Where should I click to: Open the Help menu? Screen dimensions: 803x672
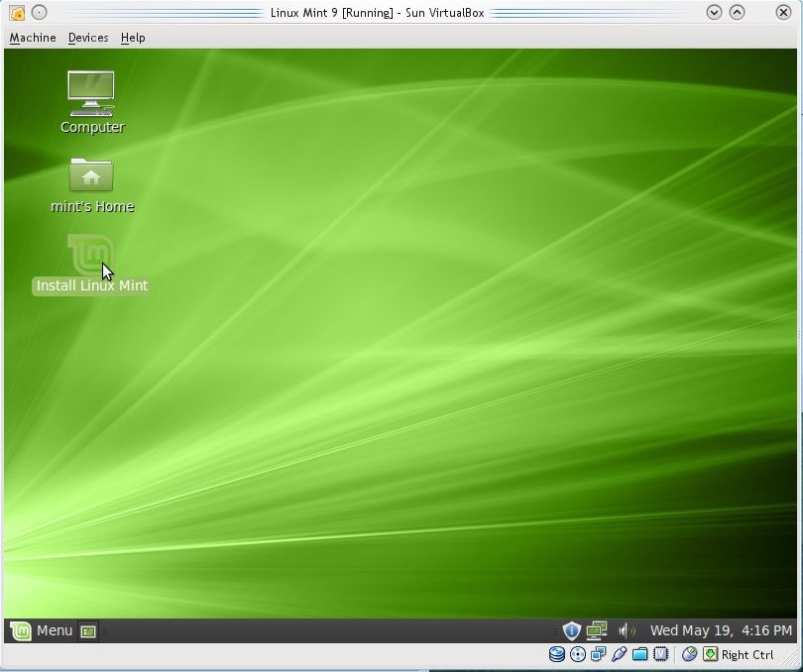click(x=133, y=38)
